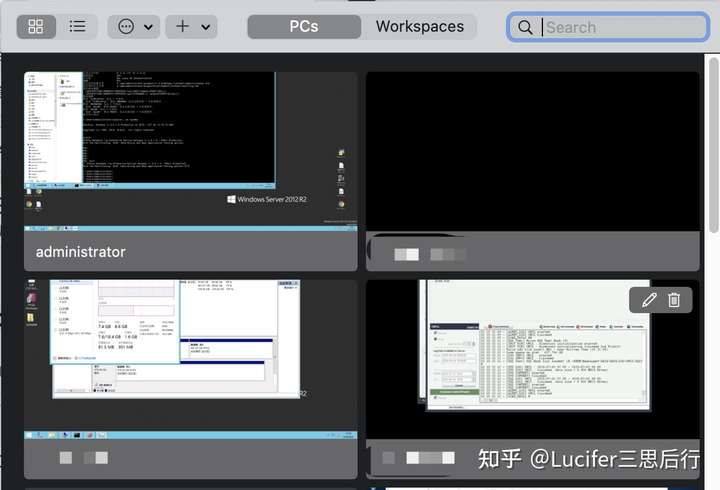Viewport: 720px width, 490px height.
Task: Switch to grid view layout
Action: coord(36,27)
